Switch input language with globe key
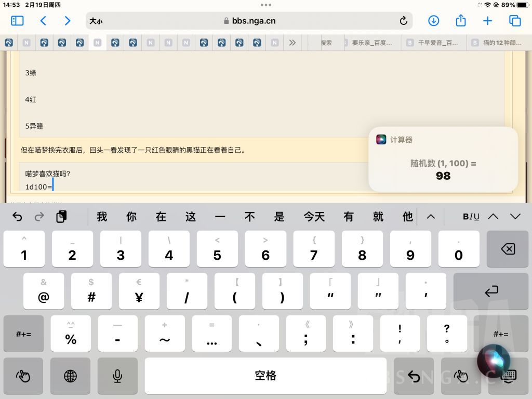532x399 pixels. [x=70, y=376]
